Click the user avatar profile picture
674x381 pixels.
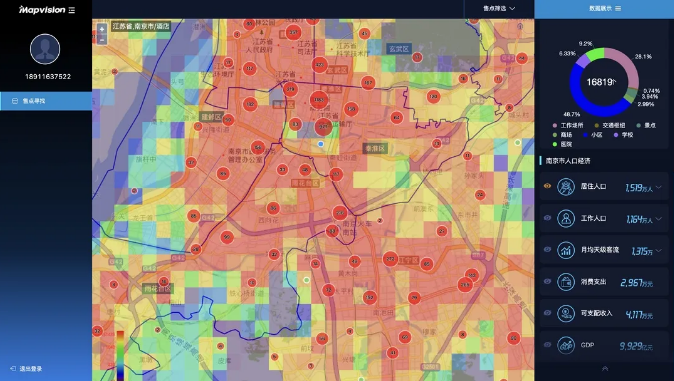[45, 49]
